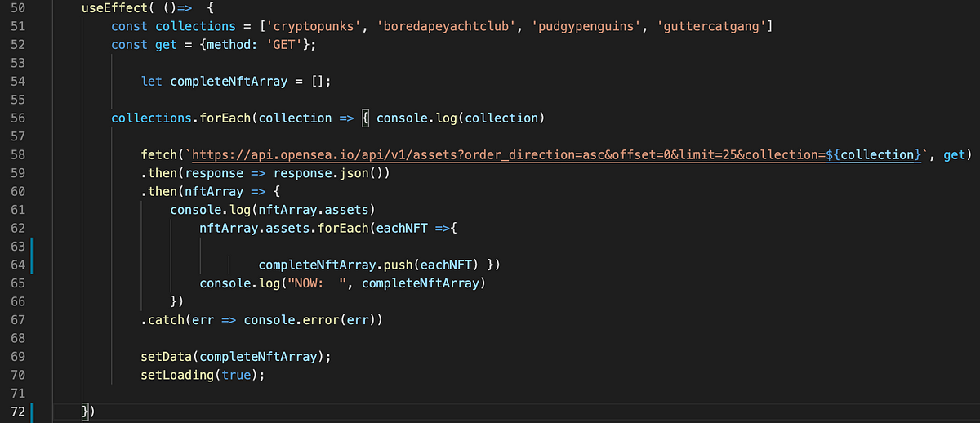Click line number 51 in the gutter
980x423 pixels.
(x=18, y=26)
